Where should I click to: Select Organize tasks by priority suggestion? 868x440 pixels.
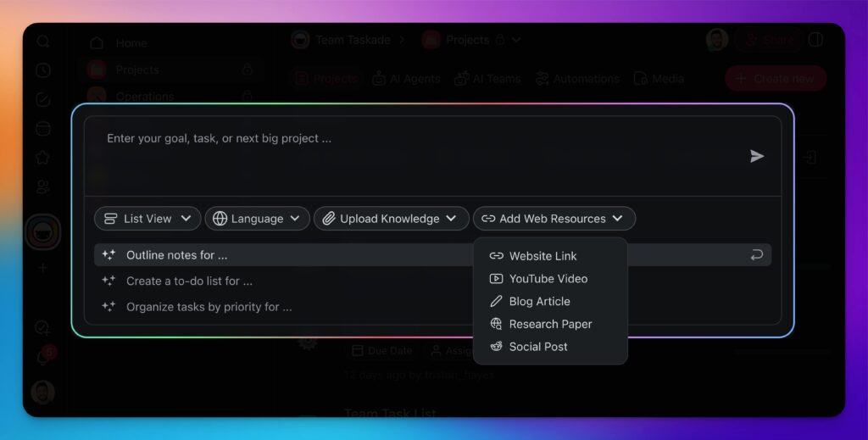coord(432,307)
